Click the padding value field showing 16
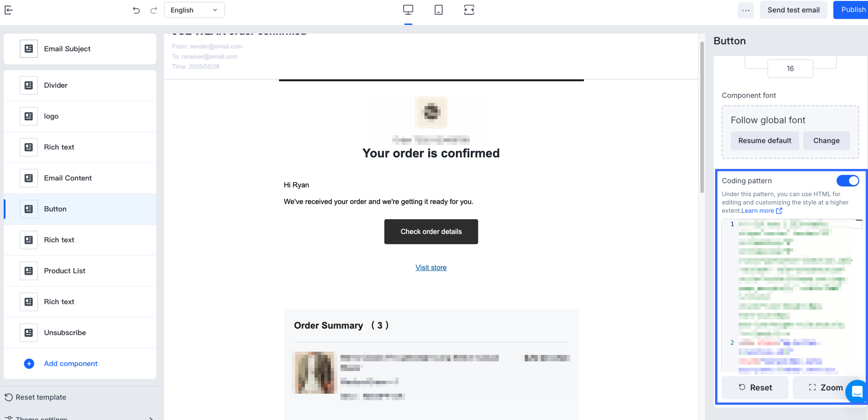 [x=790, y=69]
